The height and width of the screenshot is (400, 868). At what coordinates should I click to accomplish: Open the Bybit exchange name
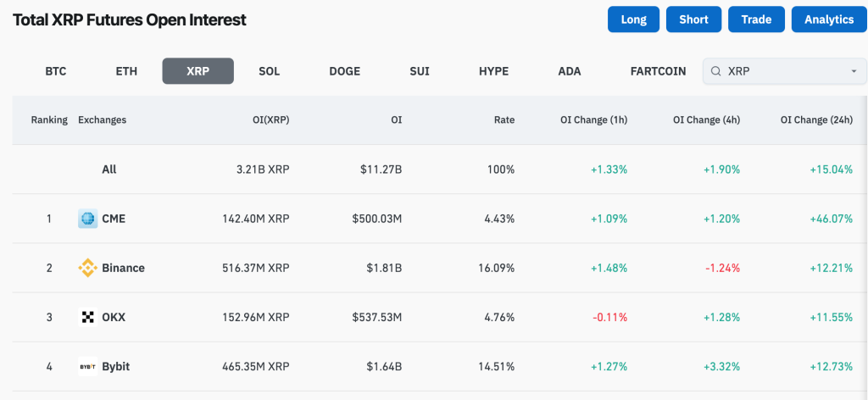(116, 366)
